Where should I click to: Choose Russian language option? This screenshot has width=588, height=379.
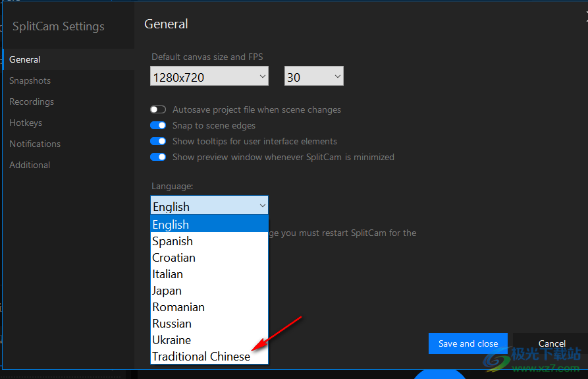(209, 323)
